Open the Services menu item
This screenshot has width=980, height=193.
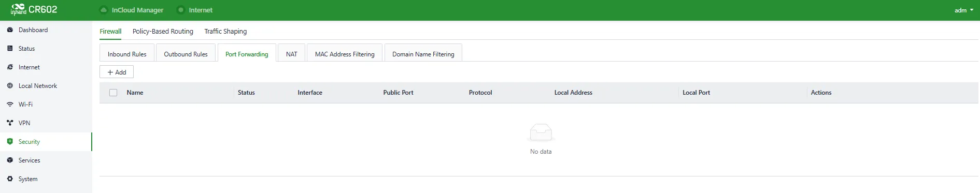tap(46, 160)
